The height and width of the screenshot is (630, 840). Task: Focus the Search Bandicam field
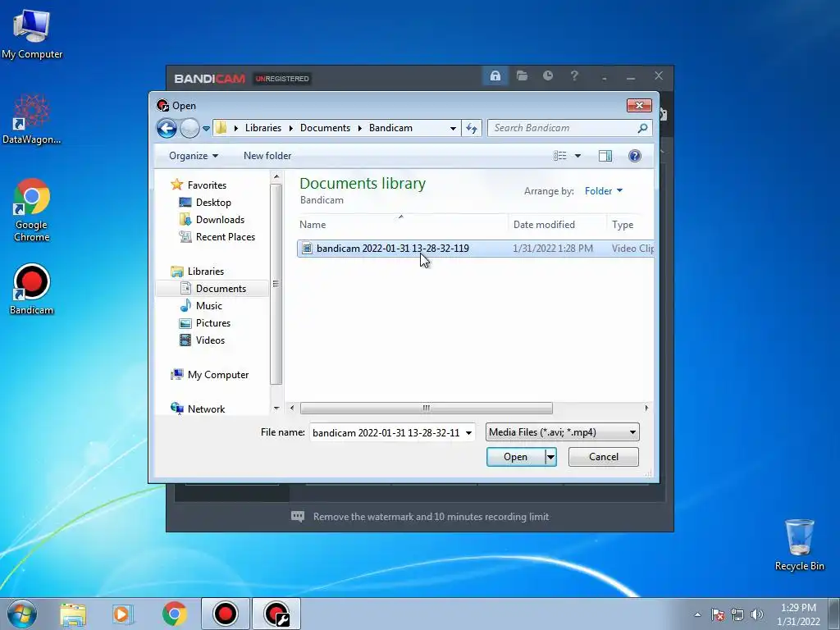[x=563, y=128]
